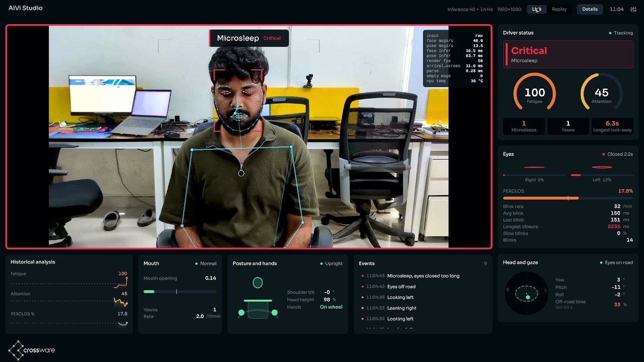Click the Hands On wheel value
Screen dimensions: 644x362
[331, 307]
